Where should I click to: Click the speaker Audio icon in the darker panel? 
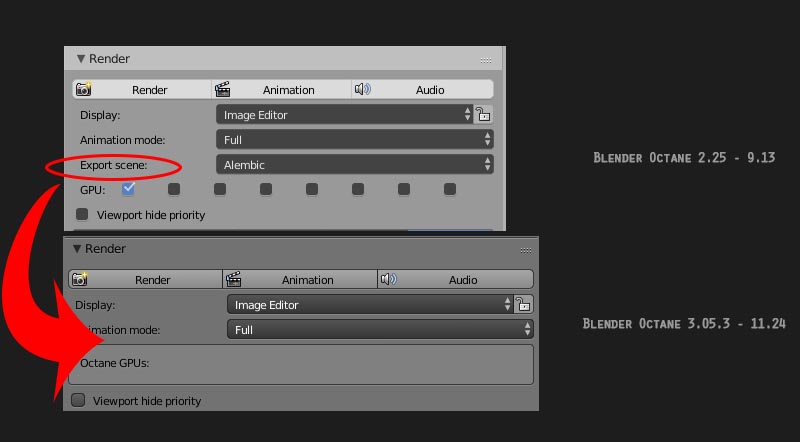388,280
